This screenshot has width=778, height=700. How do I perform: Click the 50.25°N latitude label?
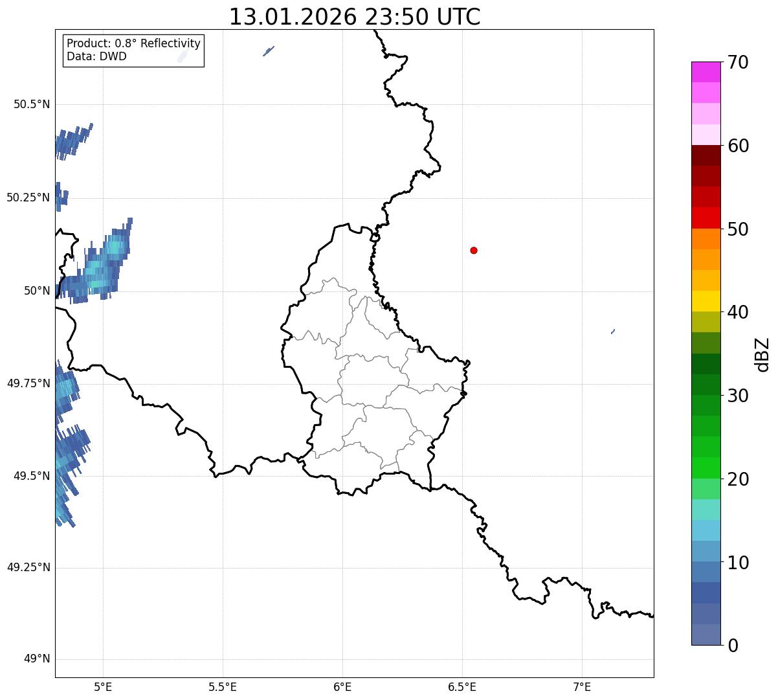[28, 198]
